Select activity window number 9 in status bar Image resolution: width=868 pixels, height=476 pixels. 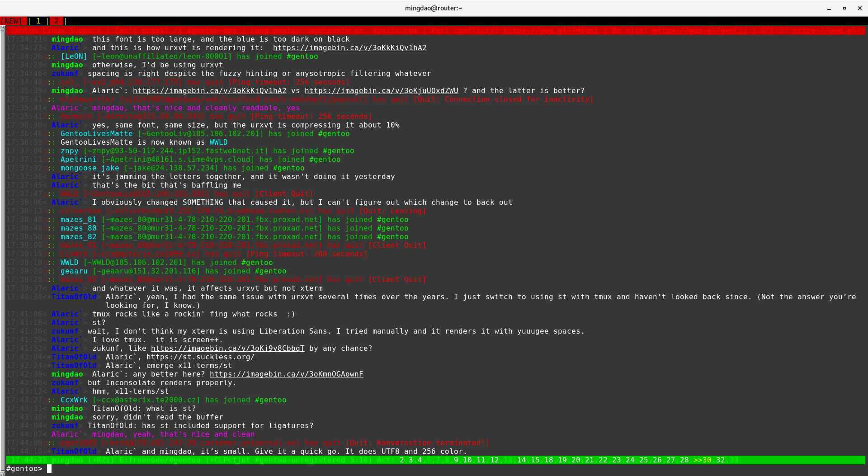[x=456, y=460]
